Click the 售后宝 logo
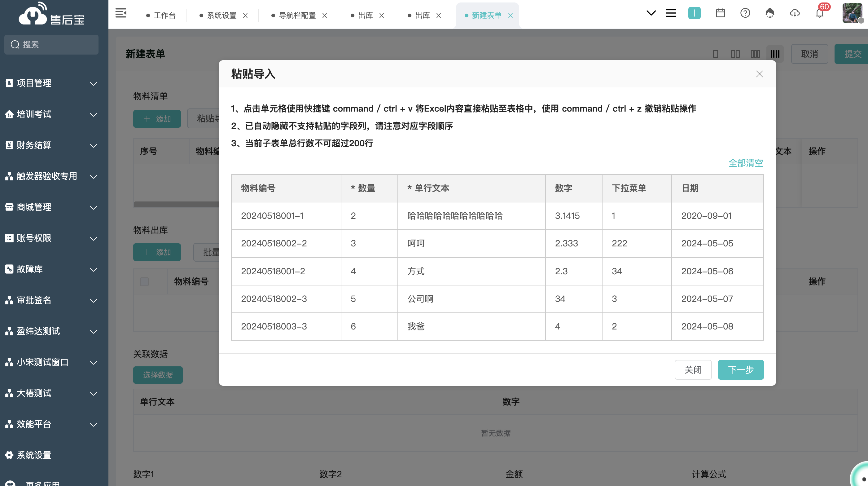Image resolution: width=868 pixels, height=486 pixels. point(51,14)
